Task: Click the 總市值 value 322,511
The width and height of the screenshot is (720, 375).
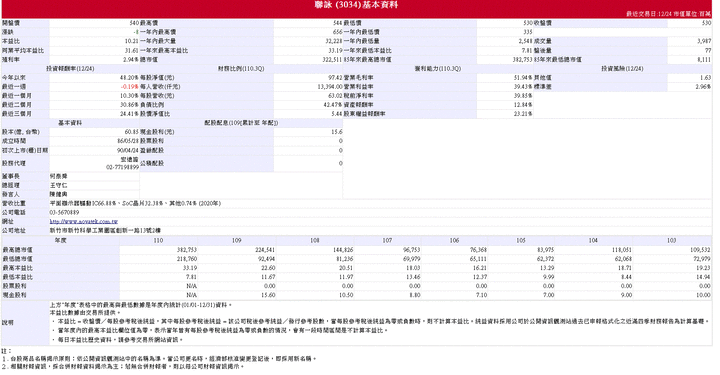Action: [x=332, y=60]
